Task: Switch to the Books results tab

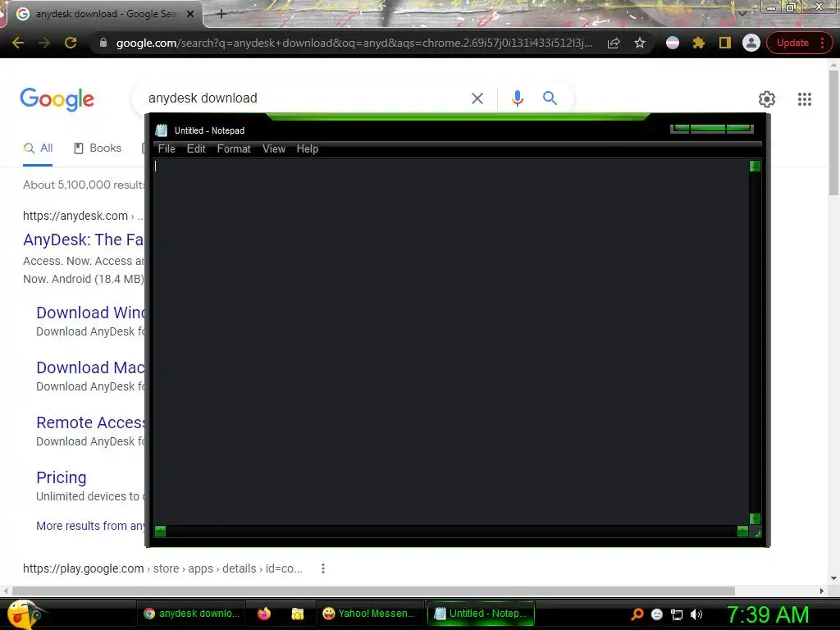Action: coord(98,148)
